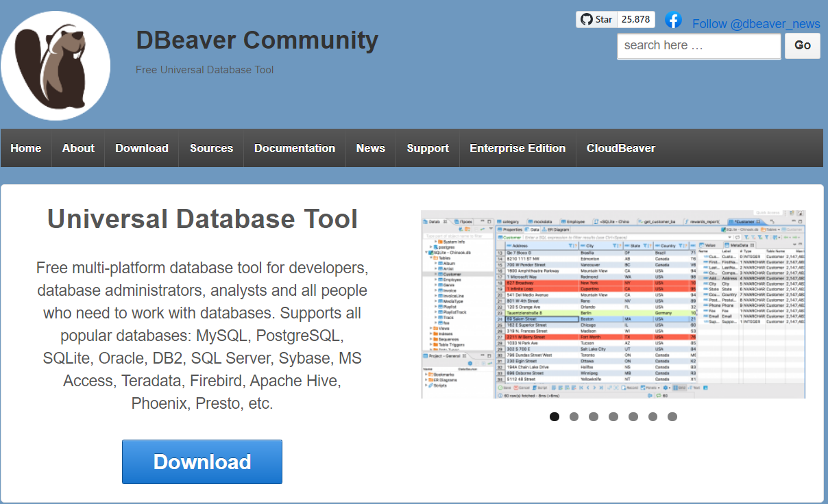Click the Universal Database Tool heading

tap(202, 219)
